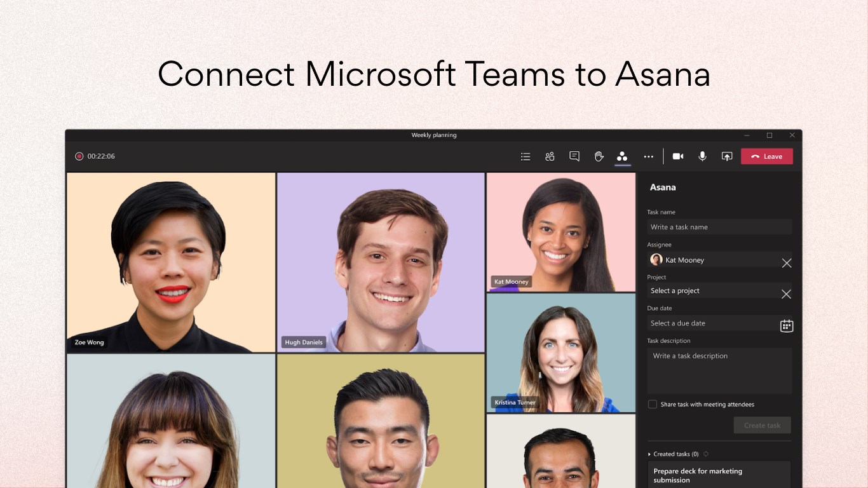Image resolution: width=868 pixels, height=488 pixels.
Task: Open Prepare deck for marketing submission task
Action: [719, 475]
